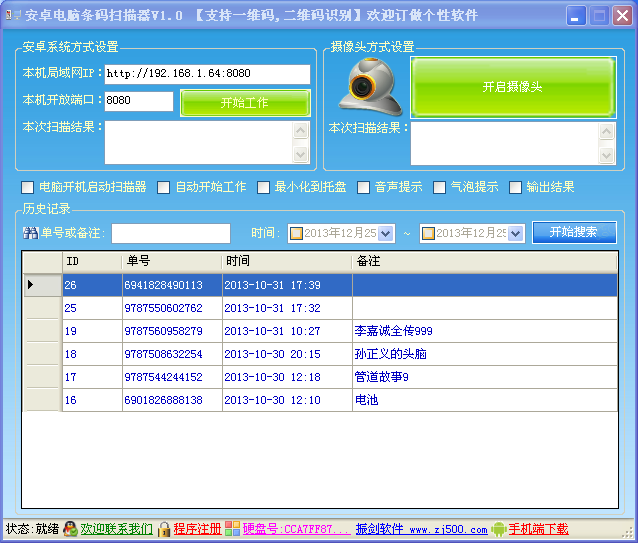The width and height of the screenshot is (638, 543).
Task: Click the green Android robot icon
Action: [x=498, y=529]
